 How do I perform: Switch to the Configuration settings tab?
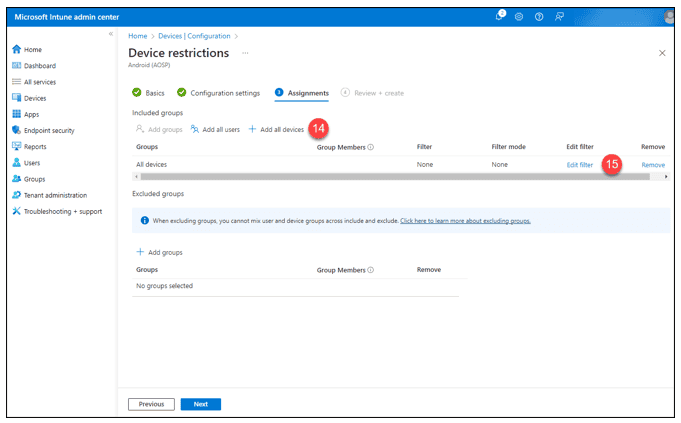pos(218,93)
